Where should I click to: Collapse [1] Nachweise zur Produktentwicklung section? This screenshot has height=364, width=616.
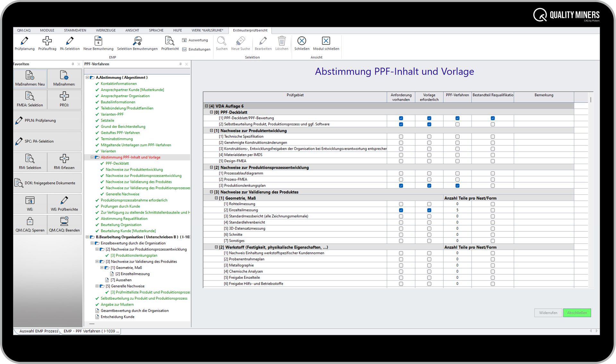click(x=211, y=131)
